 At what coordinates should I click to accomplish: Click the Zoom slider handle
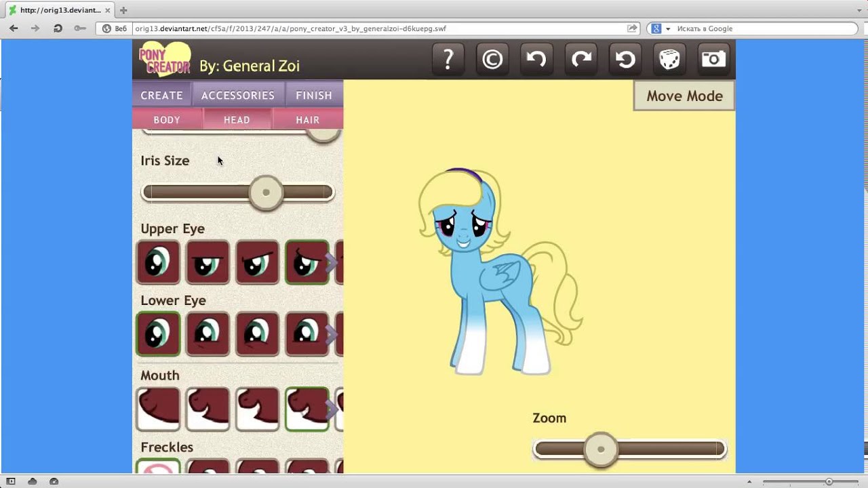click(x=601, y=449)
